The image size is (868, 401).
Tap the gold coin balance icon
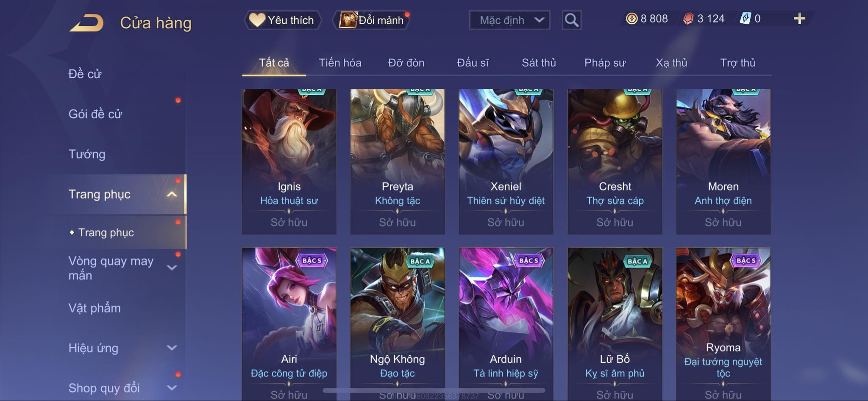tap(632, 19)
